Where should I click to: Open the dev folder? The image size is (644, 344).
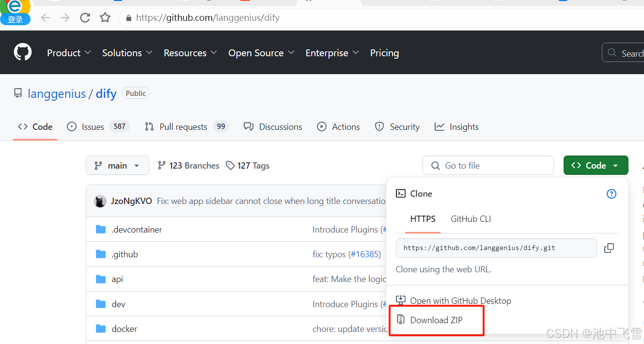pyautogui.click(x=118, y=304)
